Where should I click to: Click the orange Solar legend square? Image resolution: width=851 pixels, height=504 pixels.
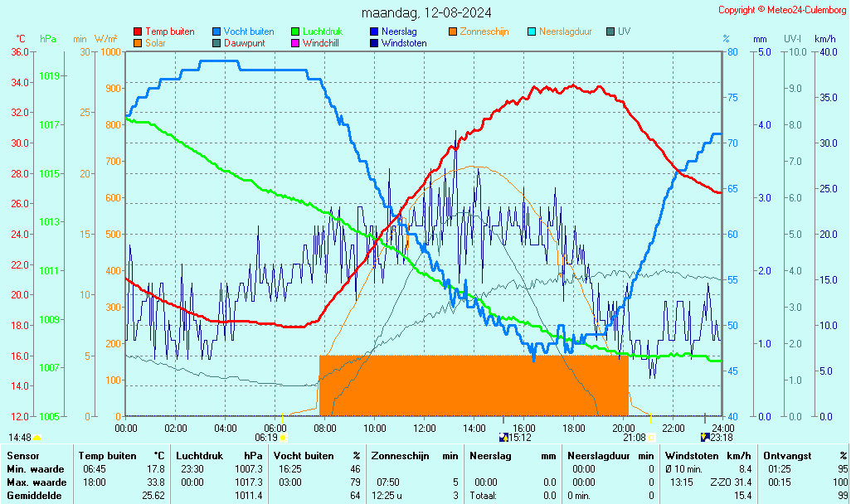[x=138, y=43]
